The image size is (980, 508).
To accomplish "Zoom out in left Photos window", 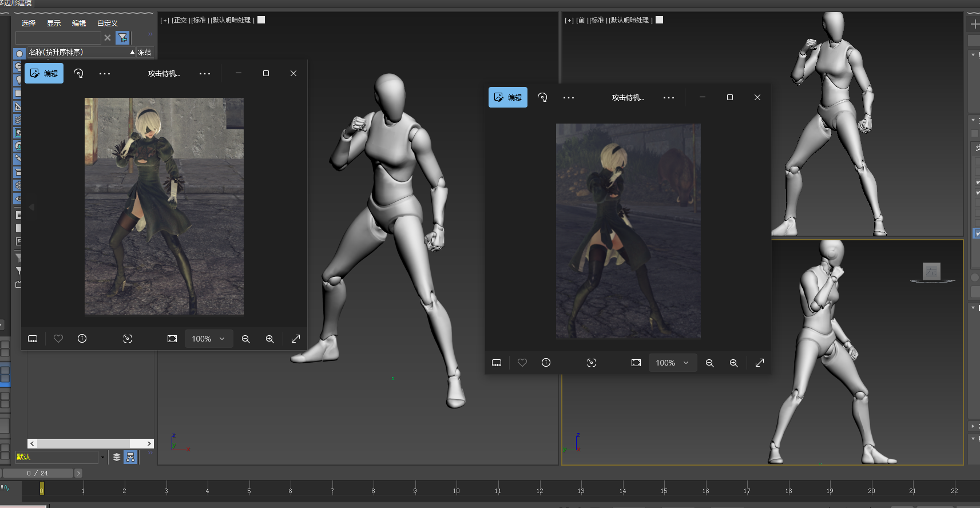I will point(246,339).
